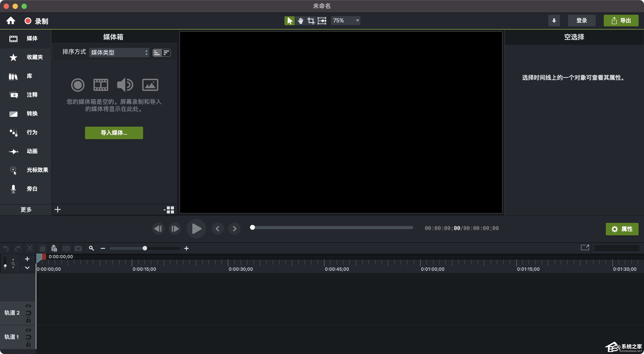Click the timeline zoom slider handle
Image resolution: width=644 pixels, height=354 pixels.
click(x=145, y=248)
